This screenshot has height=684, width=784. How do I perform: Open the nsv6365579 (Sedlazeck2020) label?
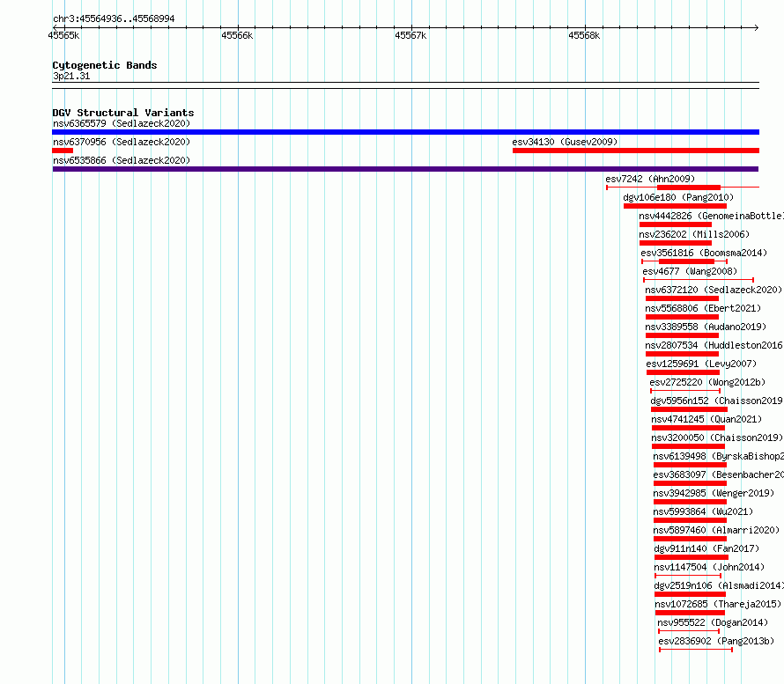(122, 123)
